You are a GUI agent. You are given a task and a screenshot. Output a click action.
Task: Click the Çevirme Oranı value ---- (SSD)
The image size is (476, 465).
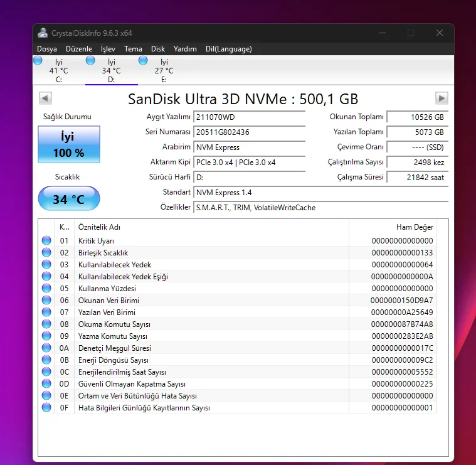pyautogui.click(x=418, y=147)
